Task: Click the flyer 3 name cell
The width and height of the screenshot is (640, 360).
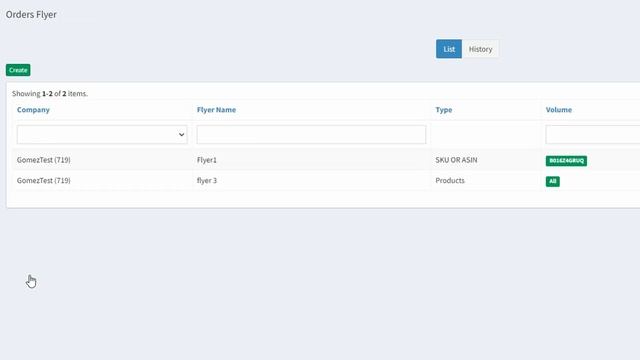Action: click(207, 180)
